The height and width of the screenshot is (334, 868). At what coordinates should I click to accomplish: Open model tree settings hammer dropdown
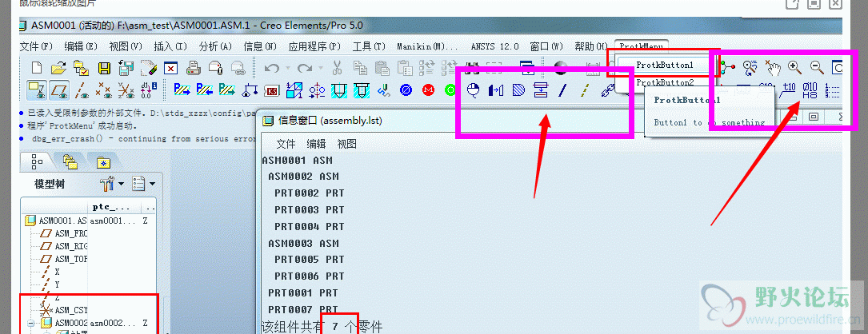pyautogui.click(x=112, y=184)
